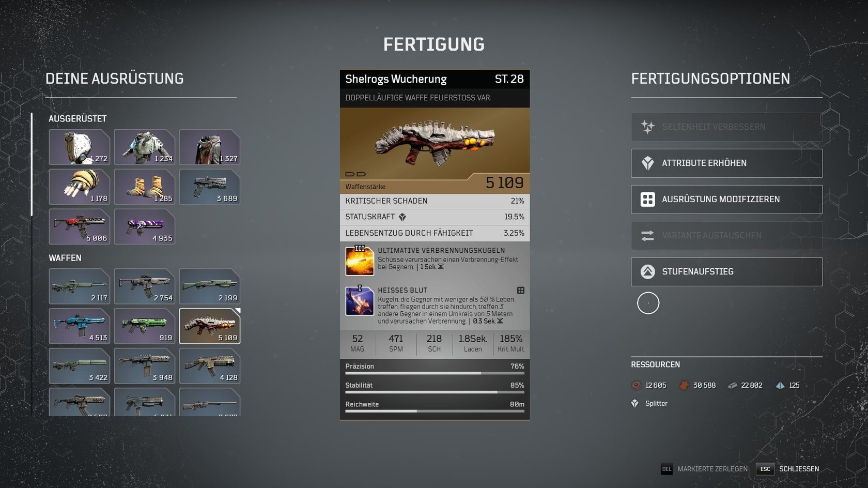Click the inventory list scrollbar
The width and height of the screenshot is (868, 488).
(x=32, y=164)
